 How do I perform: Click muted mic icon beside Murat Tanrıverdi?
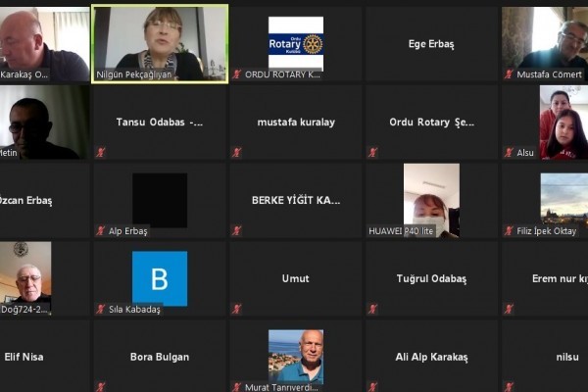236,387
